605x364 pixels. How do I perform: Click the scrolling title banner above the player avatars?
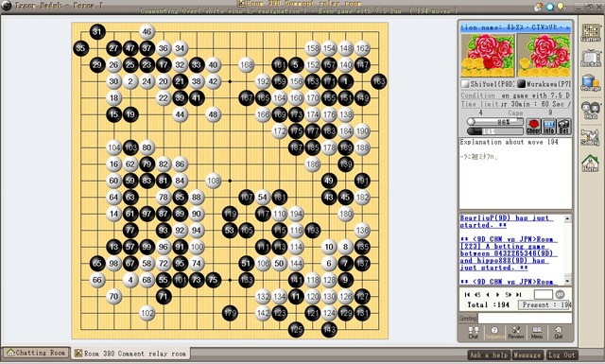[515, 27]
